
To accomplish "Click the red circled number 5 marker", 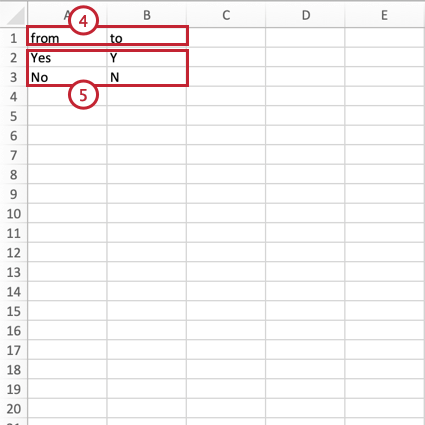I will [x=83, y=95].
